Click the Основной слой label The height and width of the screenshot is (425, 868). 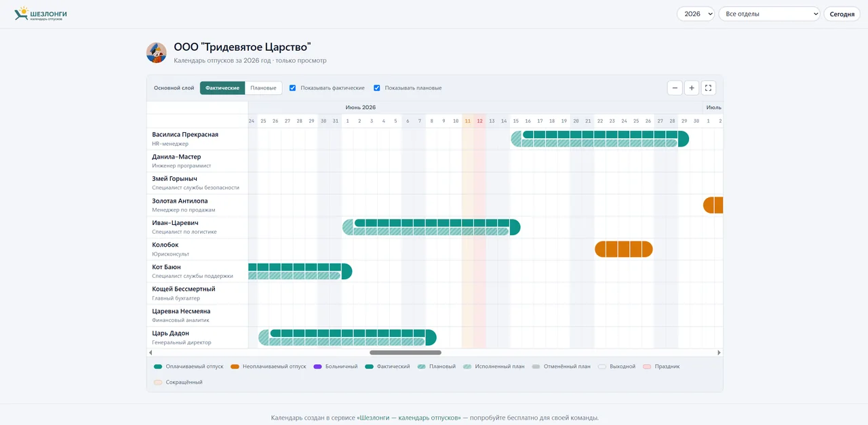pyautogui.click(x=174, y=88)
